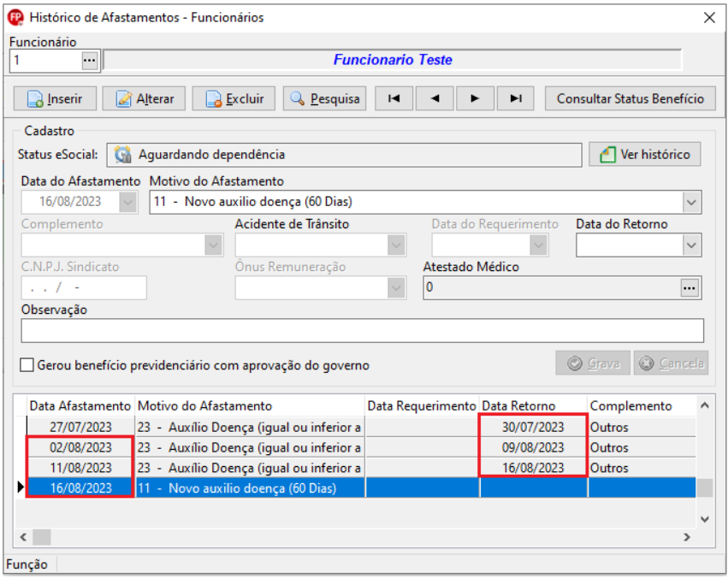Viewport: 728px width, 579px height.
Task: Open Atestado Médico ellipsis lookup
Action: pos(690,288)
